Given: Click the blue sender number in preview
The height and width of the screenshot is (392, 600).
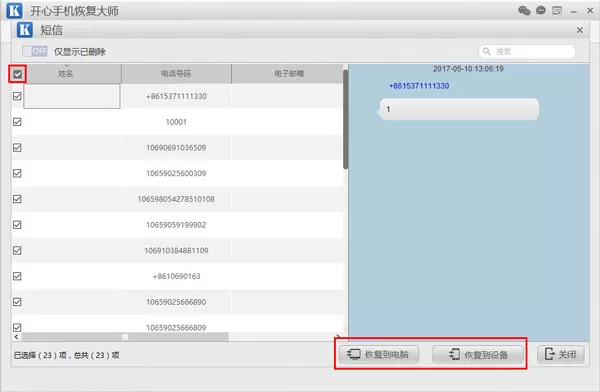Looking at the screenshot, I should click(419, 86).
